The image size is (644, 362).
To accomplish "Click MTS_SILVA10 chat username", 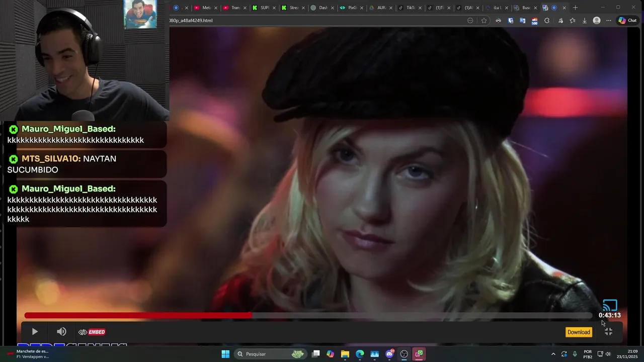I will [51, 158].
